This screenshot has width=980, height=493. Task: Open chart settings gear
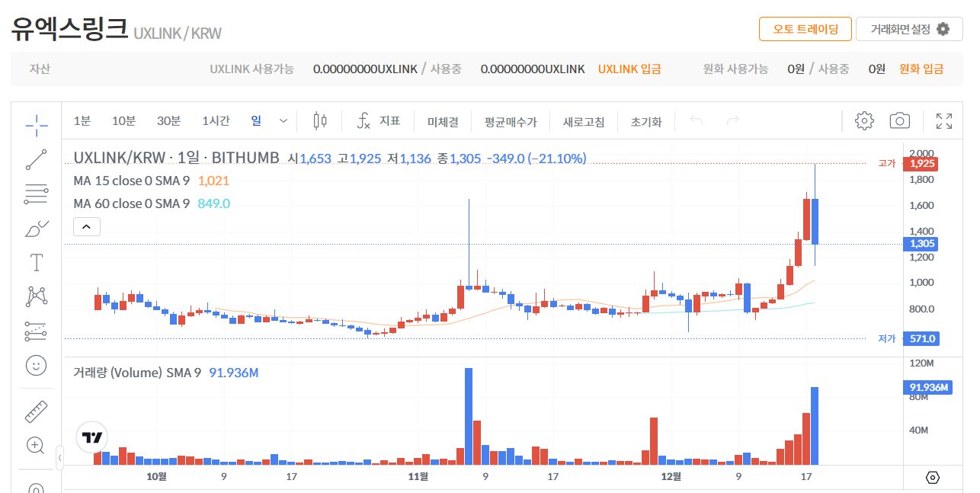pos(863,120)
